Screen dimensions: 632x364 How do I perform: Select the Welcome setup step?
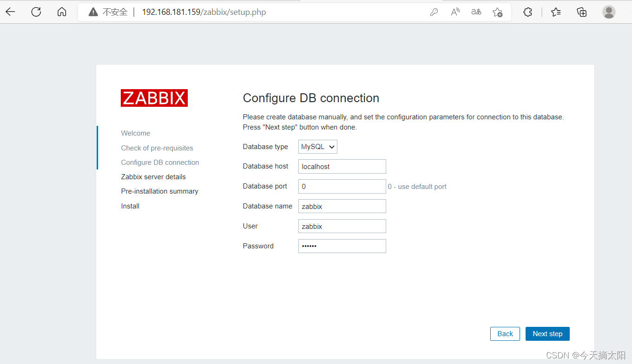point(136,133)
